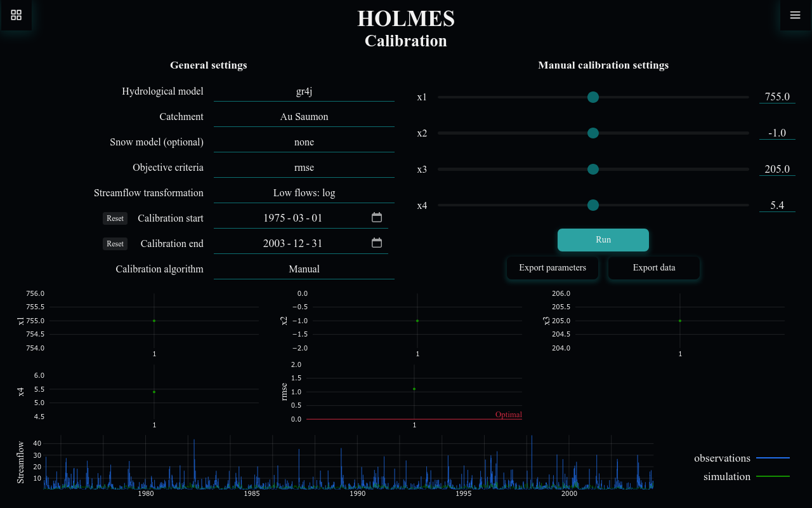Open the grid apps menu icon
Viewport: 812px width, 508px height.
[x=16, y=15]
